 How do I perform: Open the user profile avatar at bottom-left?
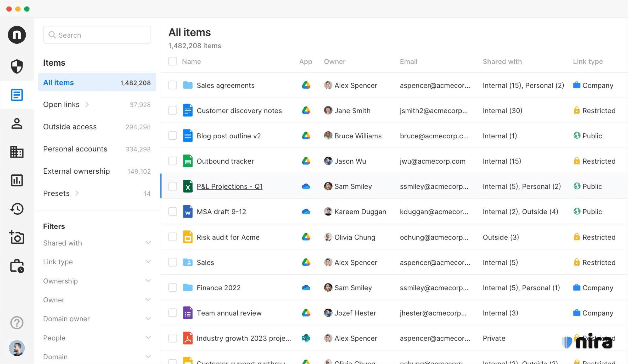click(x=17, y=348)
